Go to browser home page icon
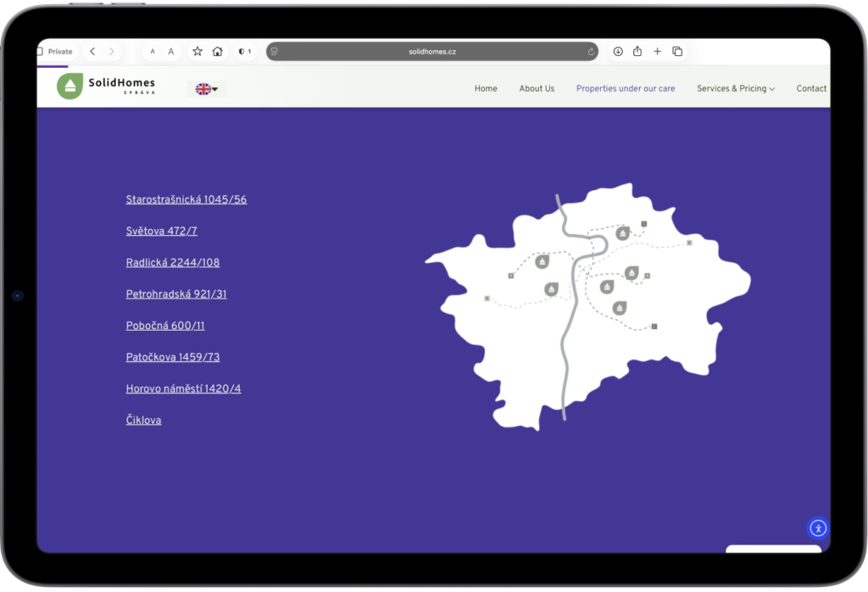 (x=218, y=52)
